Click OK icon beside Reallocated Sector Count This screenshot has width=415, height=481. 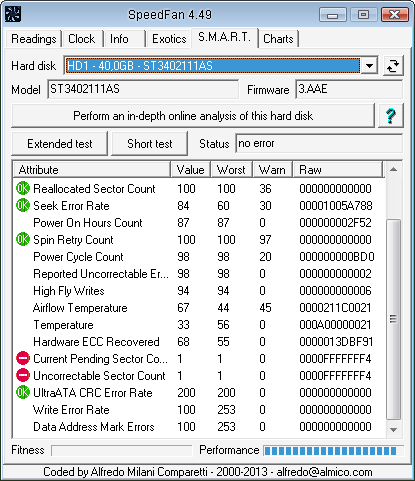pyautogui.click(x=23, y=188)
